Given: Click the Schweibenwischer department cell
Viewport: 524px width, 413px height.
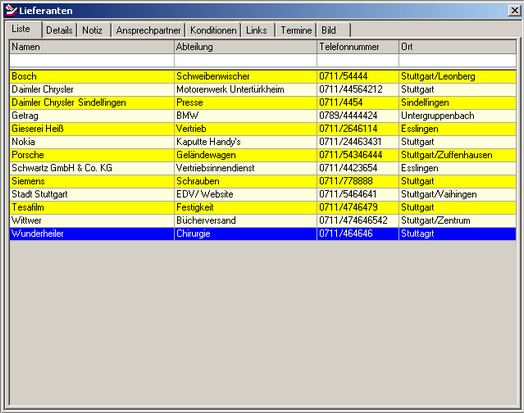Looking at the screenshot, I should pos(245,77).
